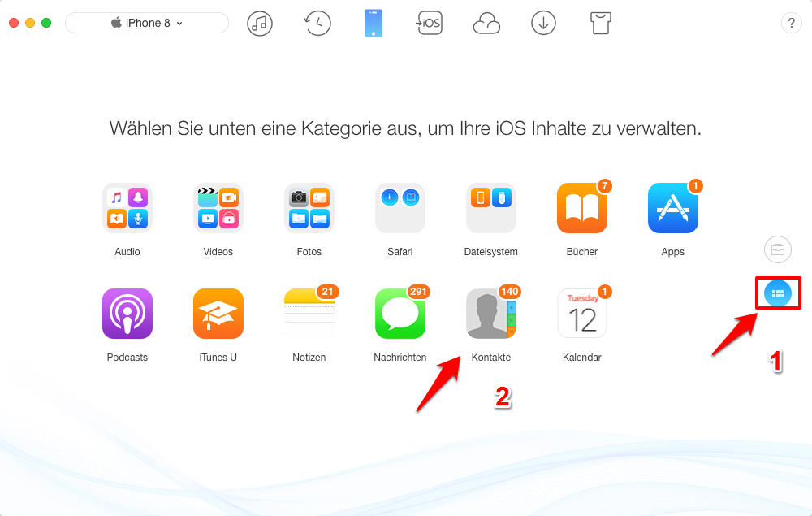Open the Videos category
Viewport: 812px width, 516px height.
(218, 208)
